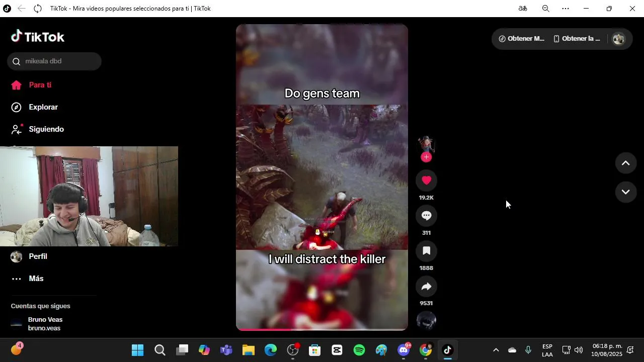Bookmark the video with the save icon
Screen dimensions: 644x362
(x=426, y=251)
